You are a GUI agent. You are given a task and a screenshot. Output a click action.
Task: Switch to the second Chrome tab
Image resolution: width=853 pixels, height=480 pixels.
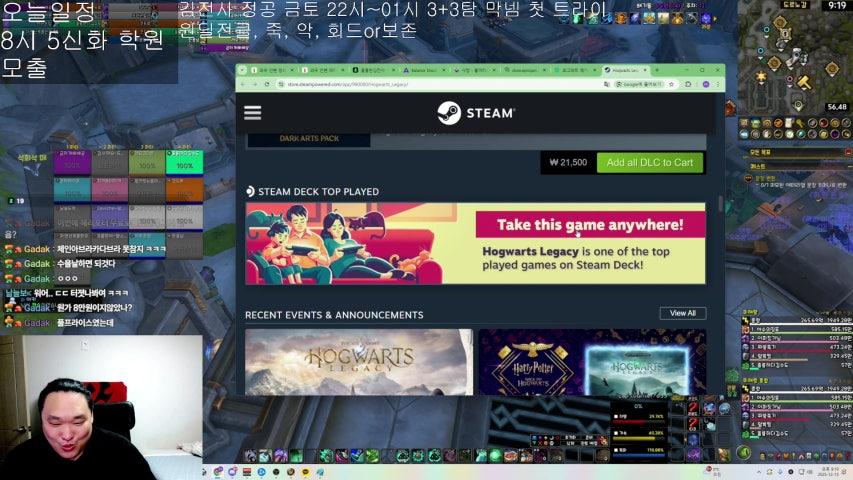pyautogui.click(x=322, y=70)
